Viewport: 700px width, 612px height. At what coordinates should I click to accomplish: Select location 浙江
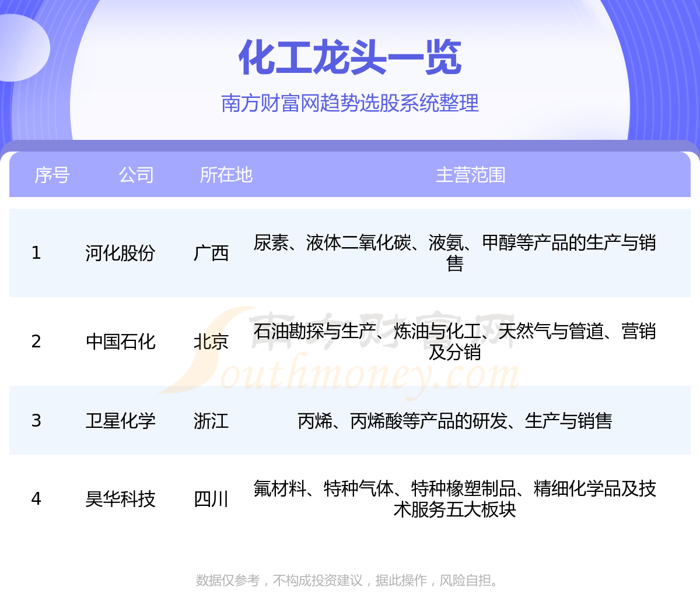211,421
